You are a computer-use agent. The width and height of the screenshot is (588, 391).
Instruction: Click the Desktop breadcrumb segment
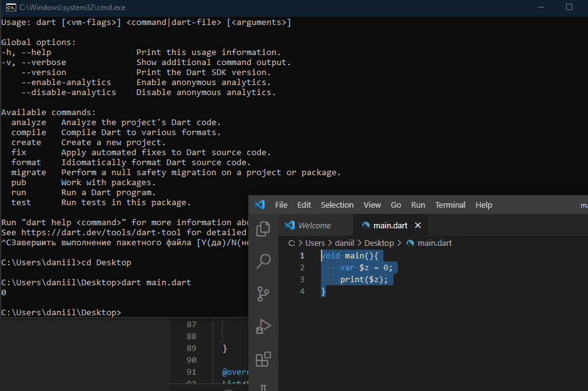378,243
